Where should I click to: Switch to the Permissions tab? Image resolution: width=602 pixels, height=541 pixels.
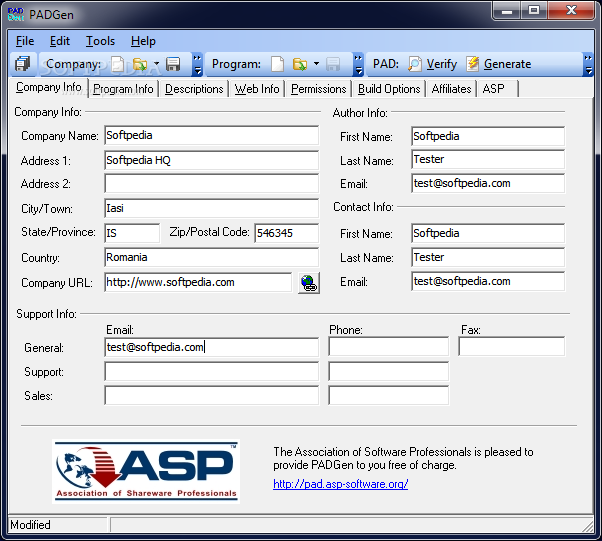(x=318, y=89)
